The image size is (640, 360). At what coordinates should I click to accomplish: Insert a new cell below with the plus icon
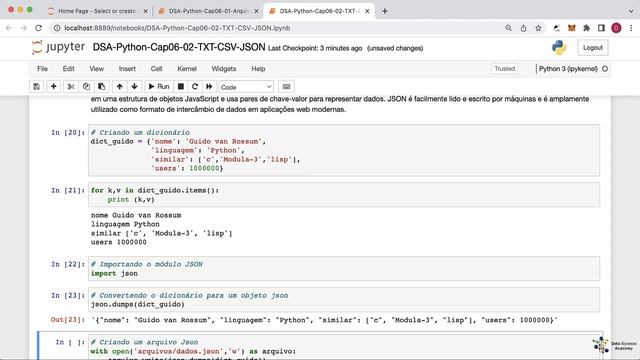(53, 87)
